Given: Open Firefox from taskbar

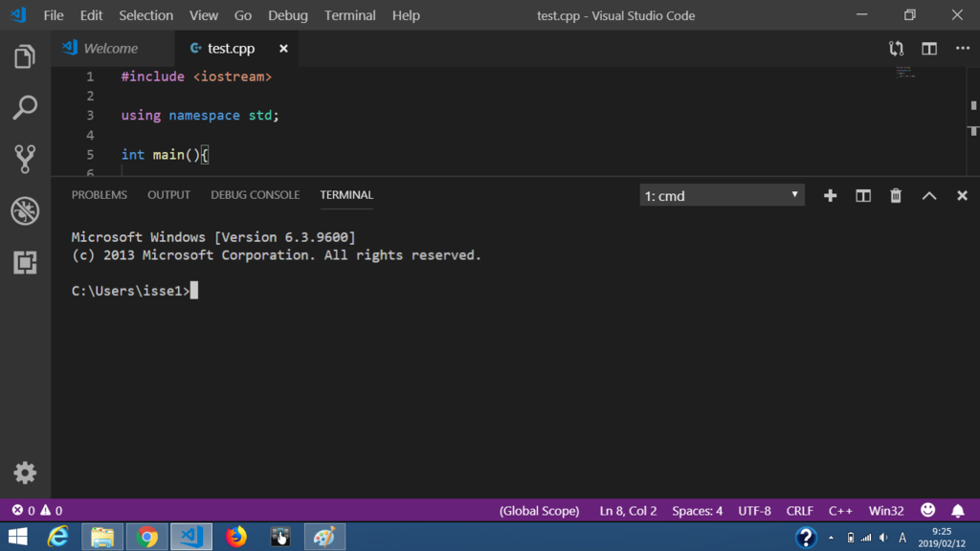Looking at the screenshot, I should coord(235,537).
